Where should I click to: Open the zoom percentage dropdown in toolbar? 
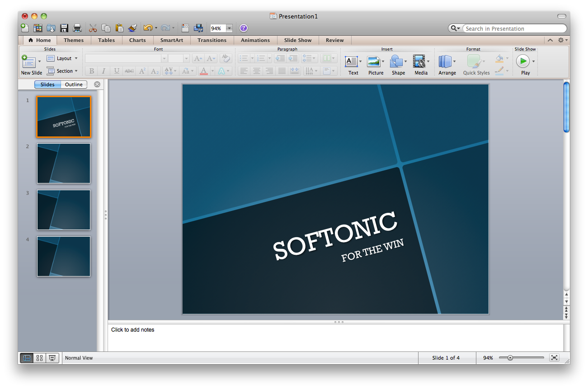click(229, 28)
